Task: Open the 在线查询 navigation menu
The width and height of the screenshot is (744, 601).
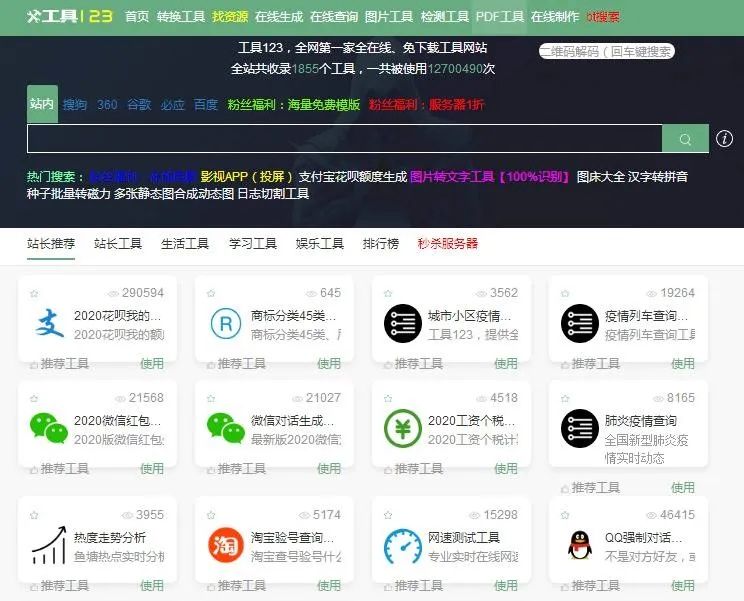Action: [334, 17]
